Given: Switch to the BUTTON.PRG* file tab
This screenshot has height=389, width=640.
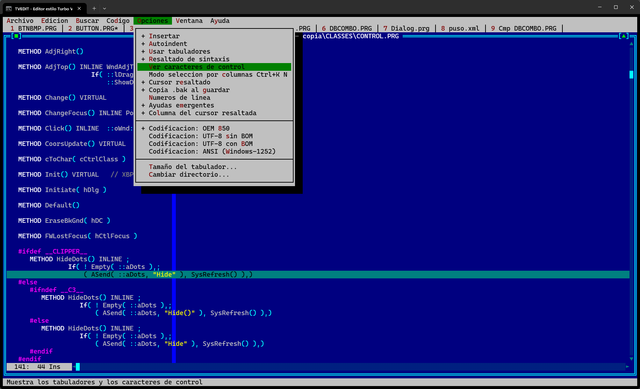Looking at the screenshot, I should 93,29.
